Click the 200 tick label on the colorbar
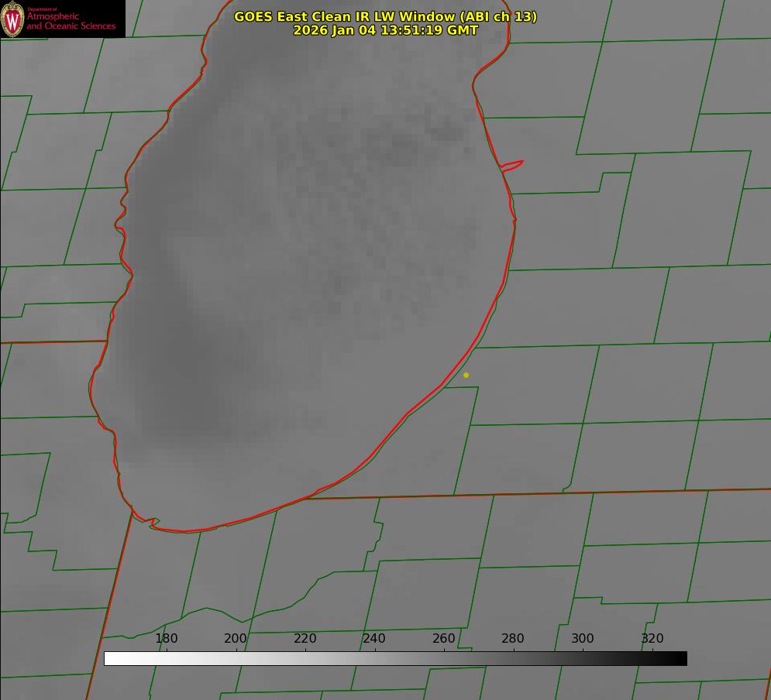 coord(236,638)
